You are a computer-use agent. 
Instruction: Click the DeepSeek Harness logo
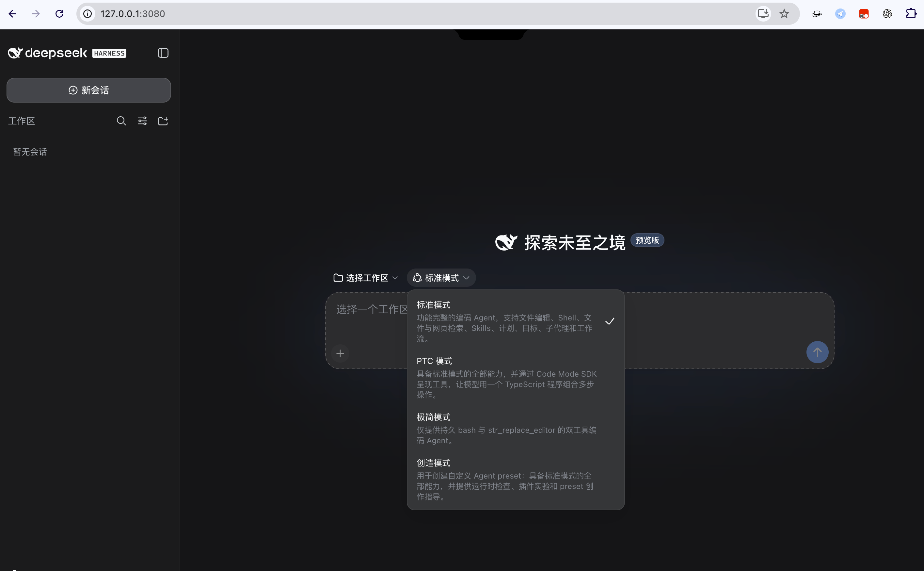(67, 53)
